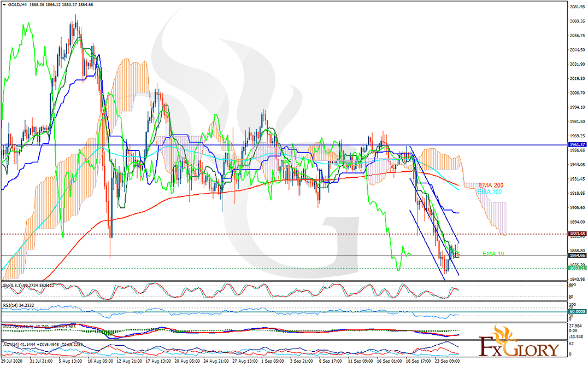The image size is (588, 366).
Task: Click the 23 Sep 09:00 time label
Action: [447, 361]
